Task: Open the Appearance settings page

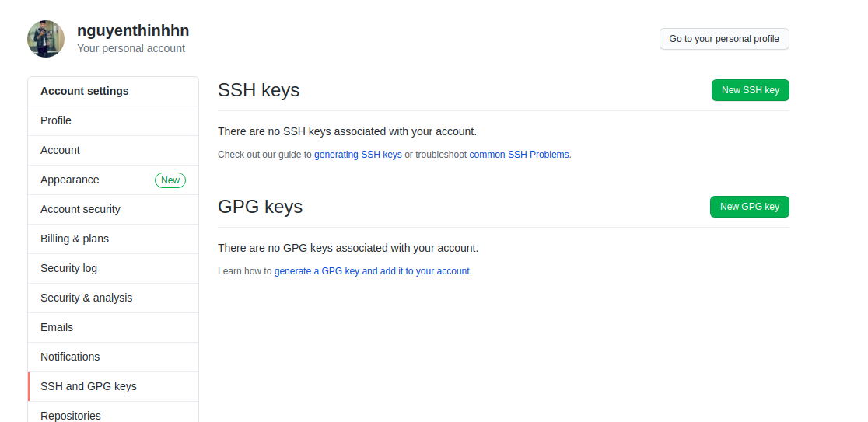Action: point(70,180)
